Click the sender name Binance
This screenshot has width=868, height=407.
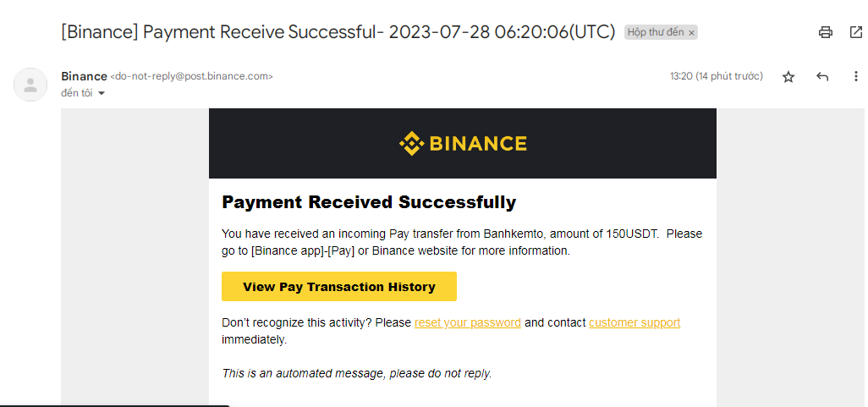pos(84,76)
